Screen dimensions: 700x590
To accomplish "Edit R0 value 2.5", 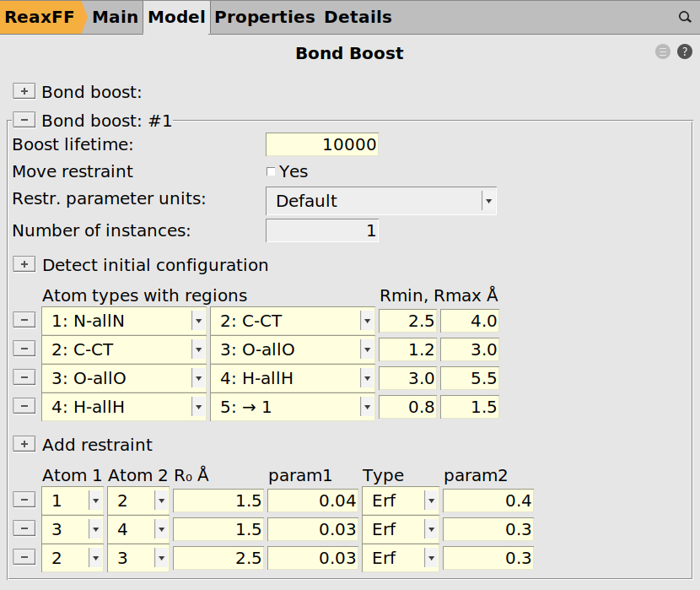I will click(218, 558).
